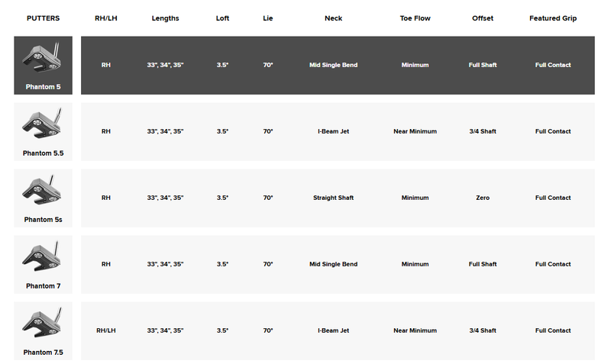Click the Toe Flow column header
This screenshot has width=611, height=364.
pyautogui.click(x=415, y=18)
